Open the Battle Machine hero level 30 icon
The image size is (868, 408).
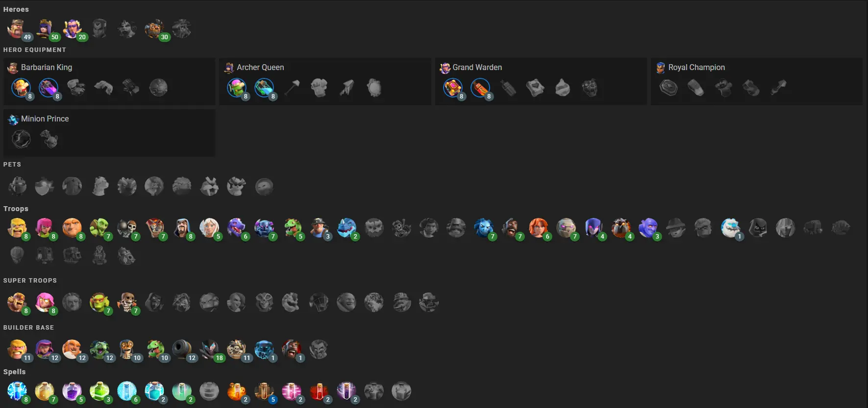click(154, 29)
